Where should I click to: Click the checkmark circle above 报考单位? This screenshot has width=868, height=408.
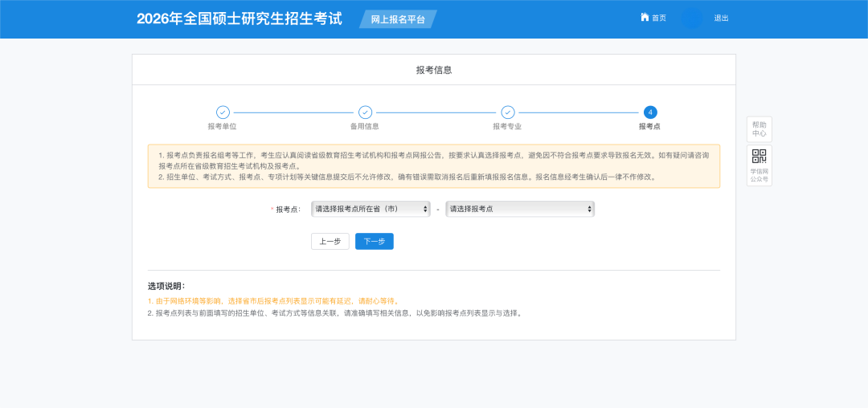click(x=223, y=112)
